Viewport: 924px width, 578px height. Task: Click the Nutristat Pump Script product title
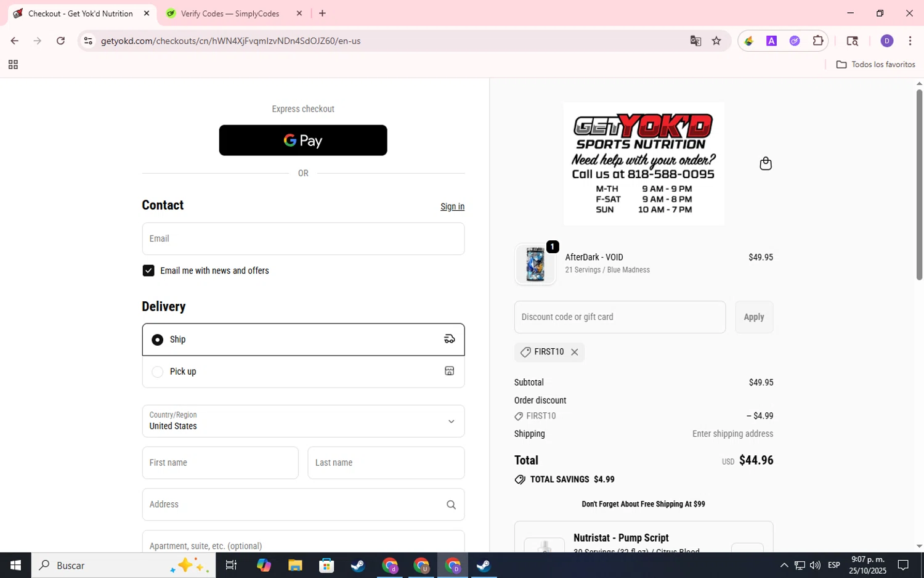pos(621,538)
